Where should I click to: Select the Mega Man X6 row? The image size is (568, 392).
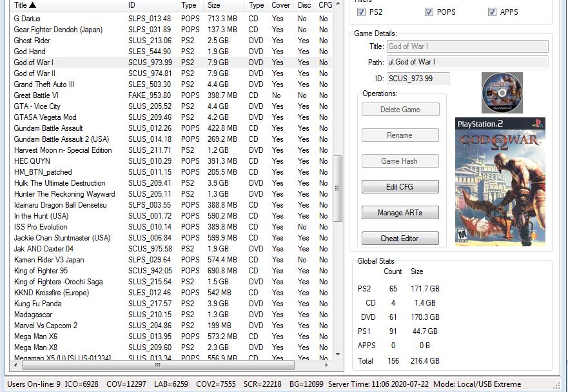click(172, 336)
